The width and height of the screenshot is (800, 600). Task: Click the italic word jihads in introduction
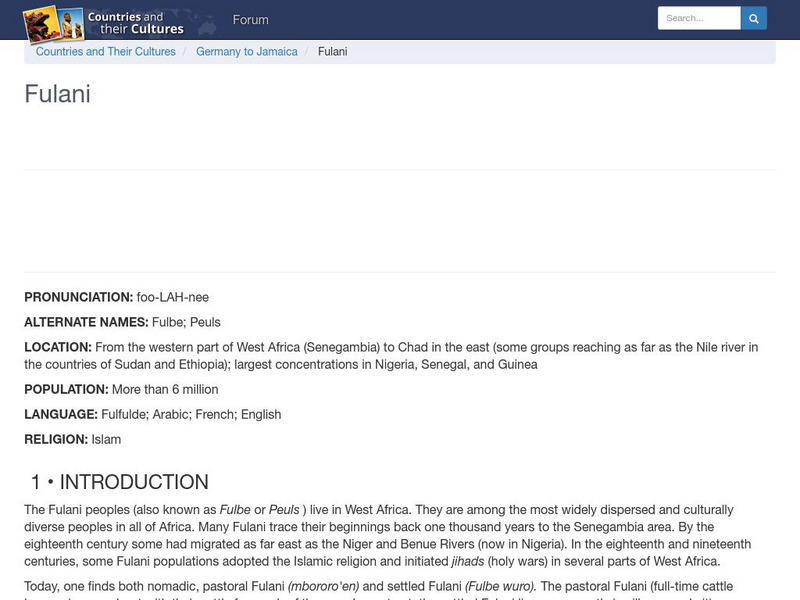point(468,561)
